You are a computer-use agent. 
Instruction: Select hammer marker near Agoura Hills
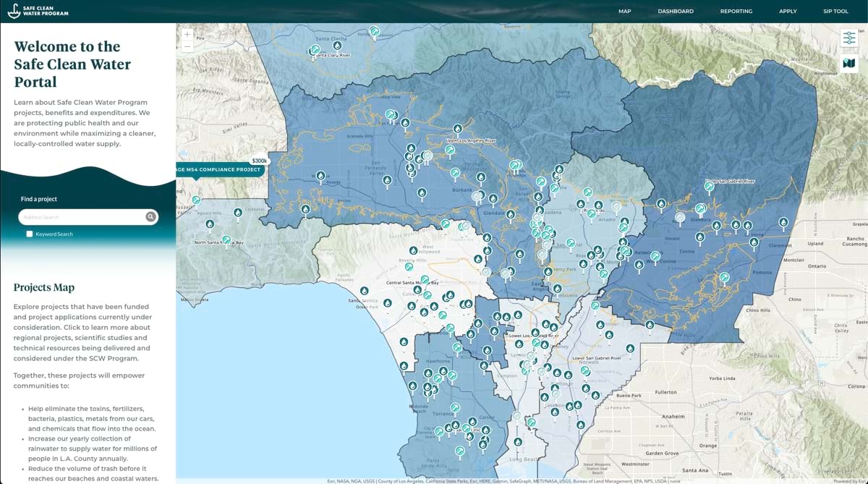tap(196, 201)
